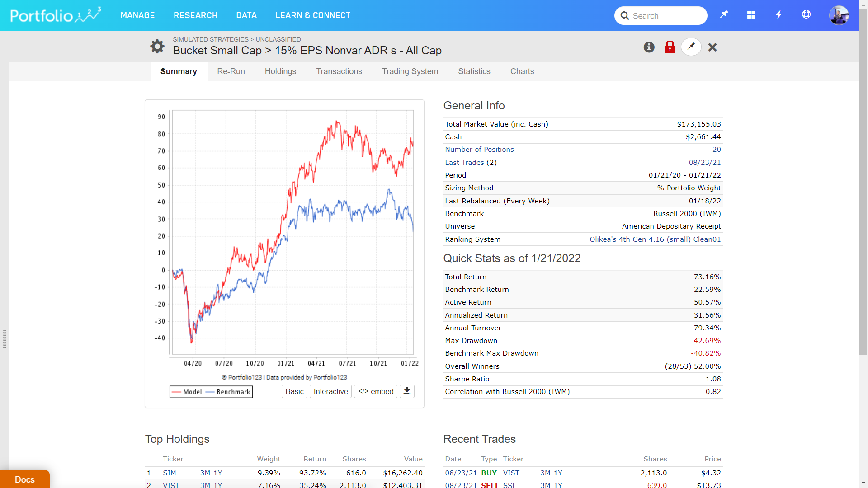Switch to the Holdings tab
Image resolution: width=868 pixels, height=488 pixels.
point(280,71)
